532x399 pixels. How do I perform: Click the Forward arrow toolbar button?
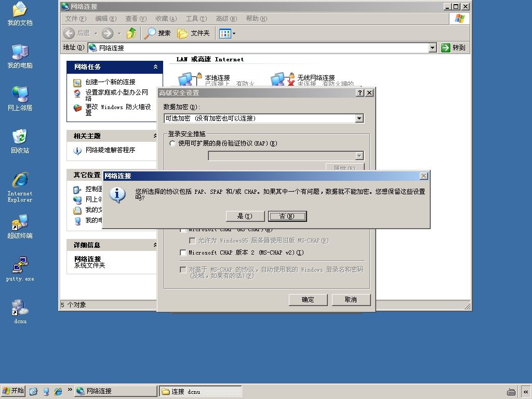[x=108, y=33]
